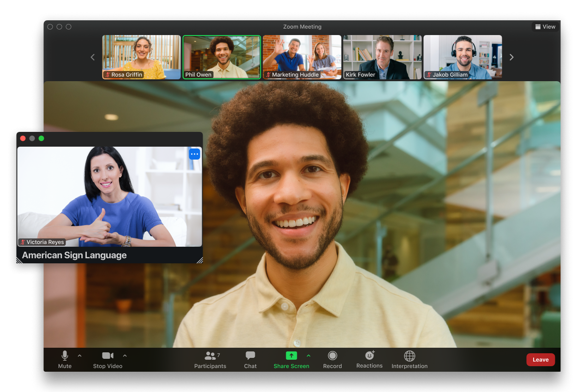
Task: Select Jakob Gilliam's video thumbnail
Action: pos(463,57)
